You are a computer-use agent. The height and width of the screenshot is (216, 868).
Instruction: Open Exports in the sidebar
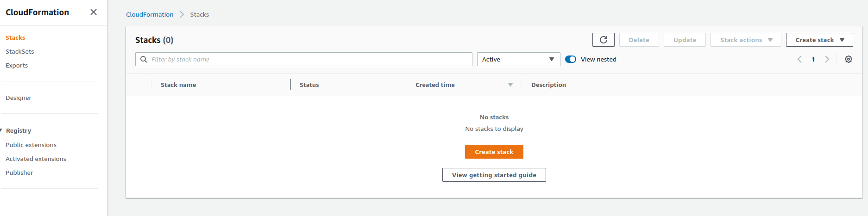point(17,65)
